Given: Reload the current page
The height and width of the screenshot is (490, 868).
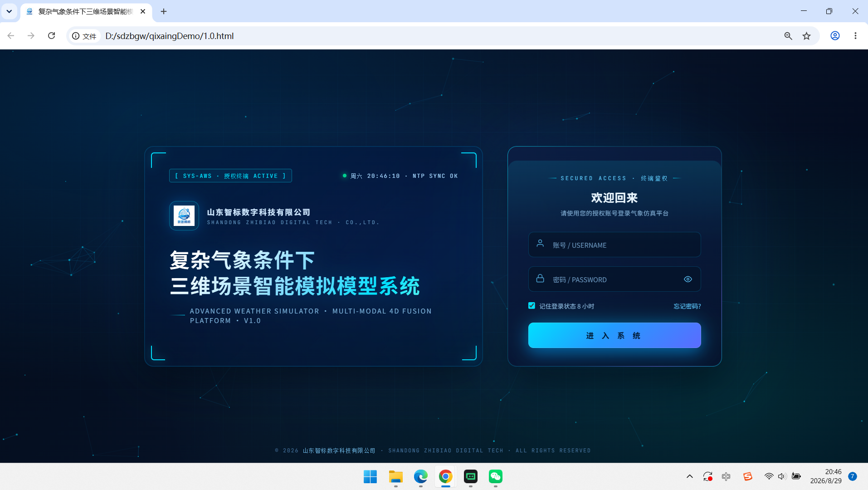Looking at the screenshot, I should click(x=52, y=36).
